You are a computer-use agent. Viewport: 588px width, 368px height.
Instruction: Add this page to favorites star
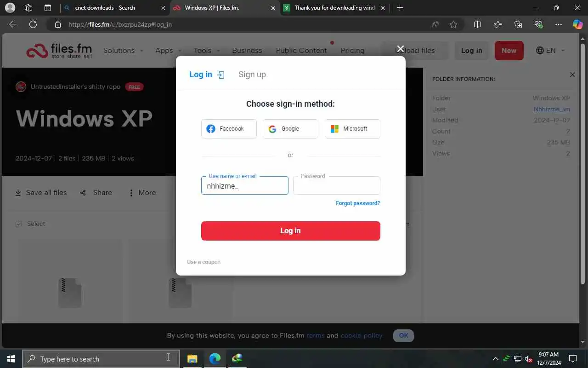(453, 24)
